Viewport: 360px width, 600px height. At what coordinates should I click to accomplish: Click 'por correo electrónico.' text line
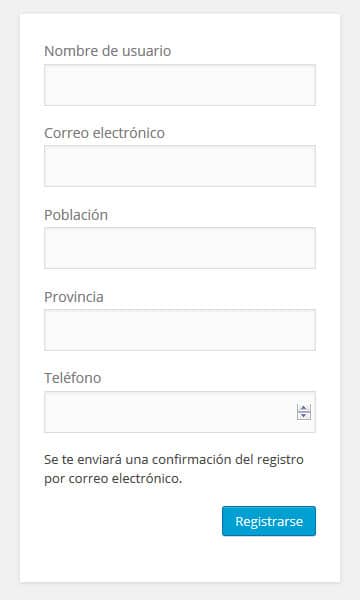click(x=113, y=479)
